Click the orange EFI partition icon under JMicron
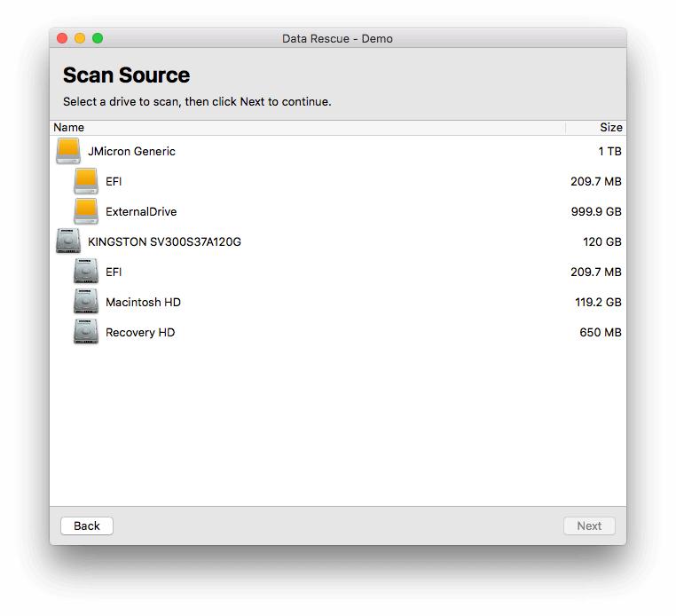Screen dimensions: 676x616 click(x=86, y=181)
